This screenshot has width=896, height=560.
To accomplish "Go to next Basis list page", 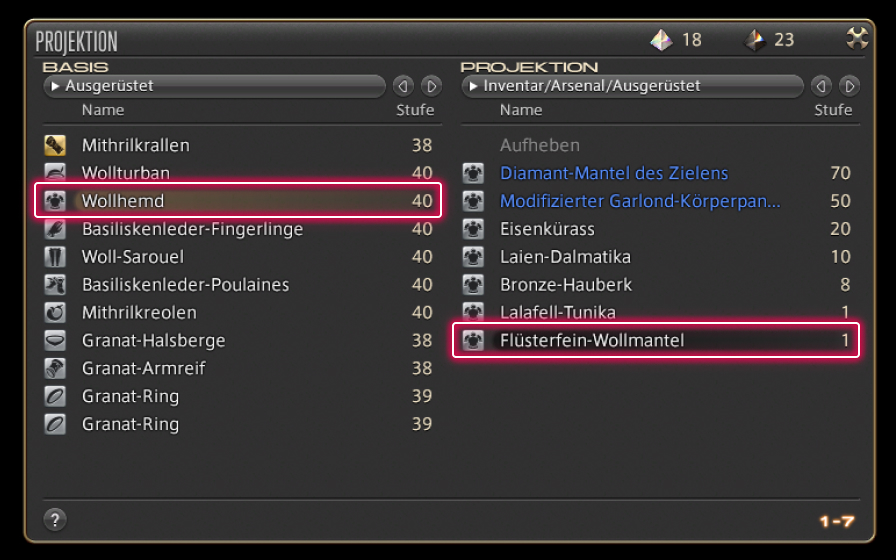I will tap(431, 86).
